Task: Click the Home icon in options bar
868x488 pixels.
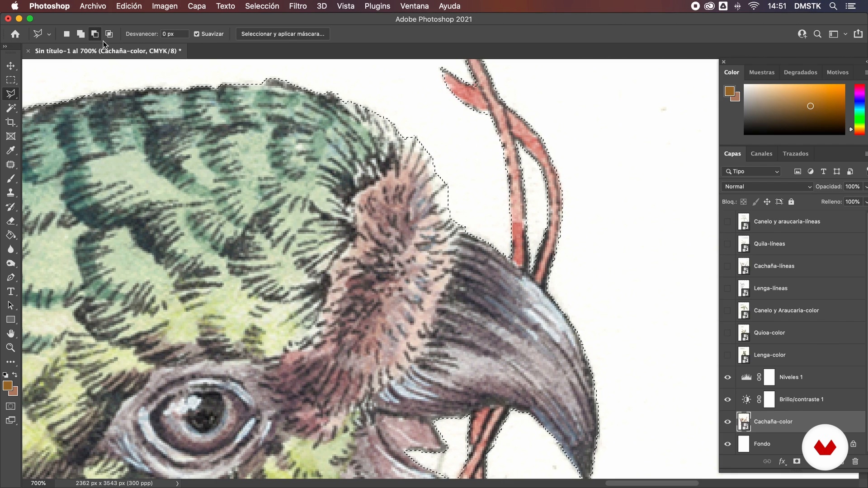Action: coord(15,34)
